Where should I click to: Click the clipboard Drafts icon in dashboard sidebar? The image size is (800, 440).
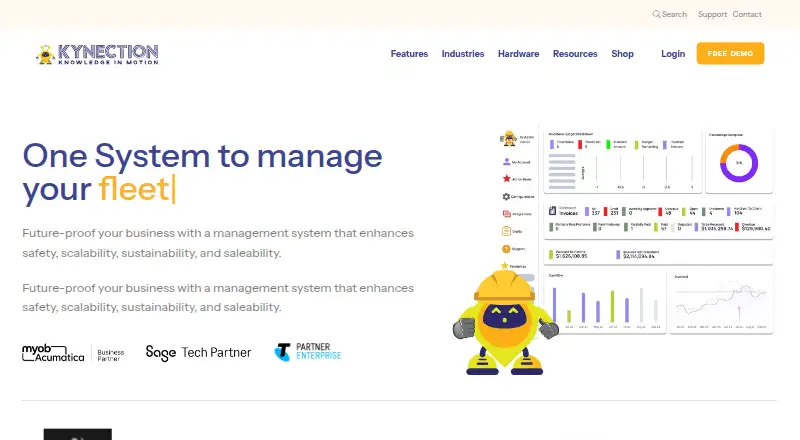pyautogui.click(x=506, y=231)
